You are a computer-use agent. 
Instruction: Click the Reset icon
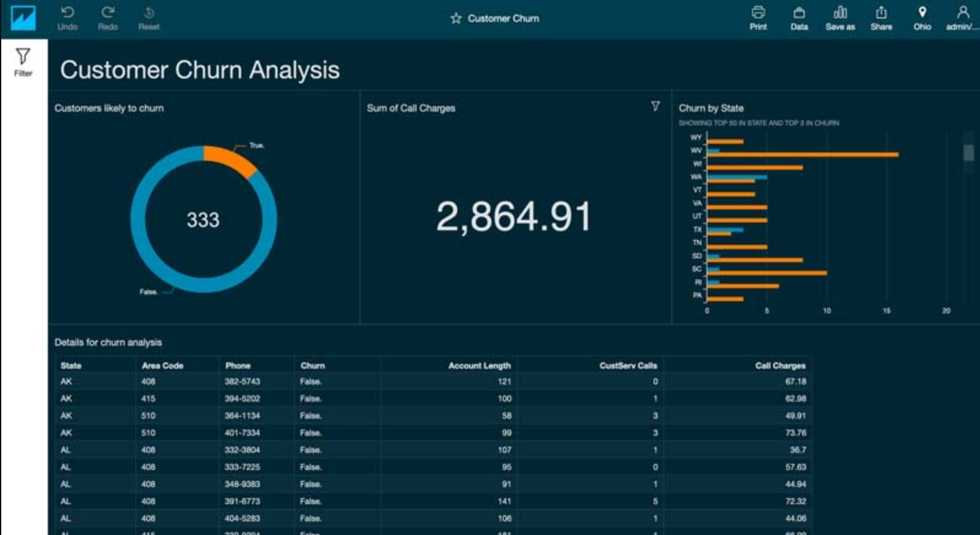[149, 12]
